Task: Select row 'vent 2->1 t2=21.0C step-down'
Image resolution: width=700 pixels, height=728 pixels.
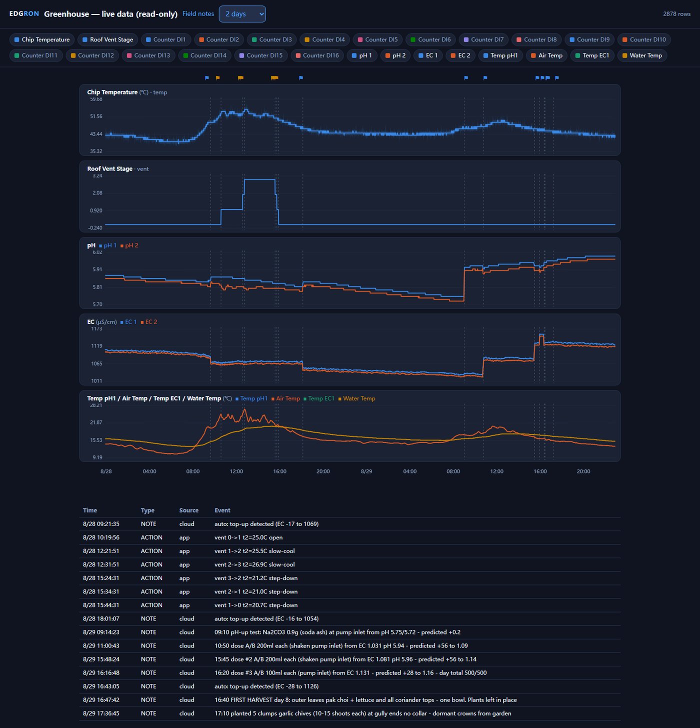Action: pyautogui.click(x=350, y=591)
